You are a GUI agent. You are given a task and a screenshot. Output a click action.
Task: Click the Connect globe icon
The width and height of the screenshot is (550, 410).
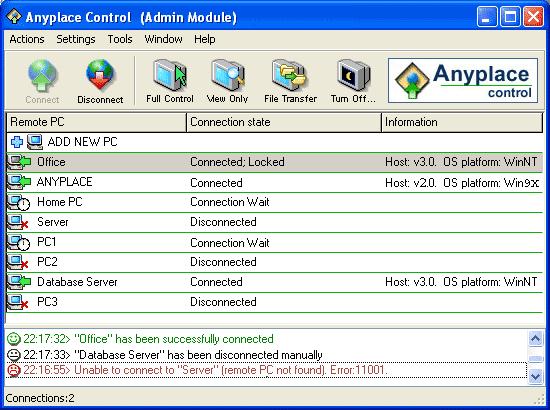pyautogui.click(x=42, y=75)
